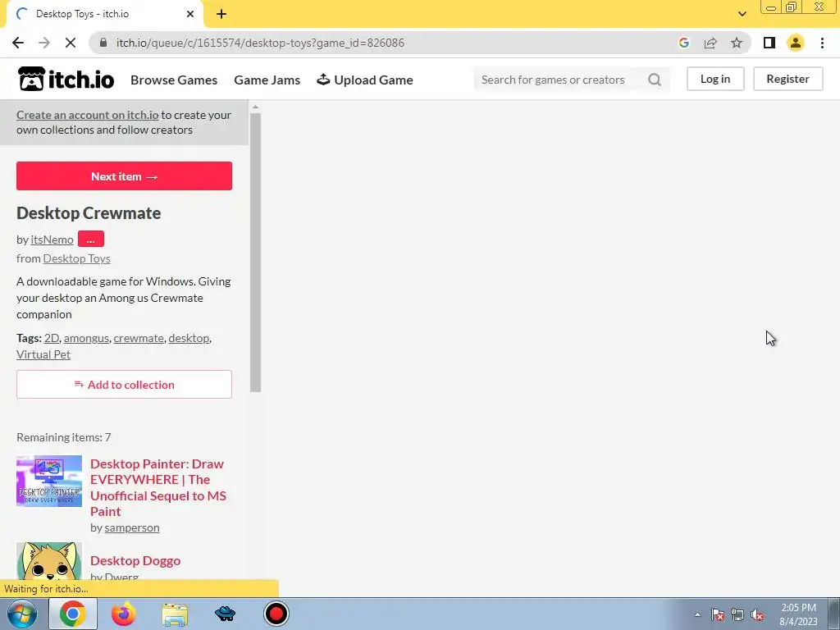
Task: Click the itch.io logo
Action: 66,80
